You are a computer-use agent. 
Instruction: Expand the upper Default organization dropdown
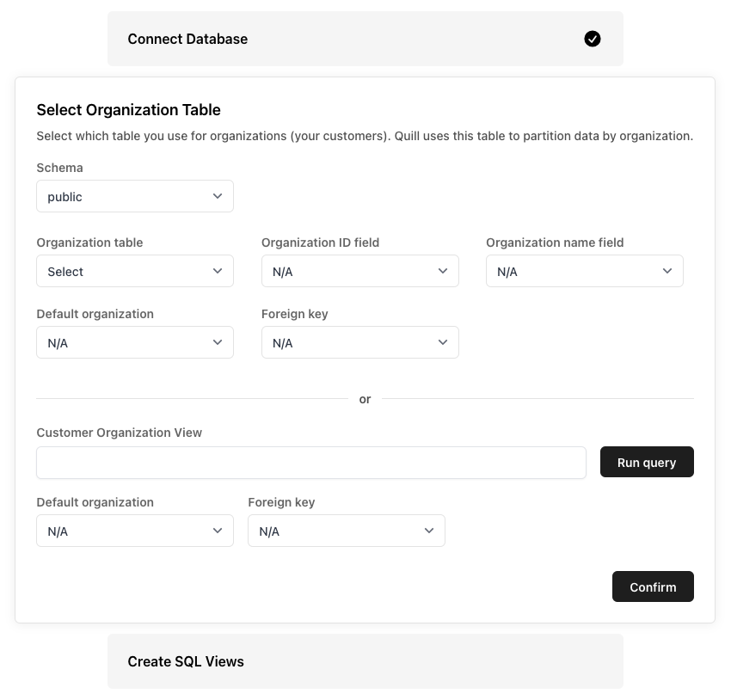134,343
